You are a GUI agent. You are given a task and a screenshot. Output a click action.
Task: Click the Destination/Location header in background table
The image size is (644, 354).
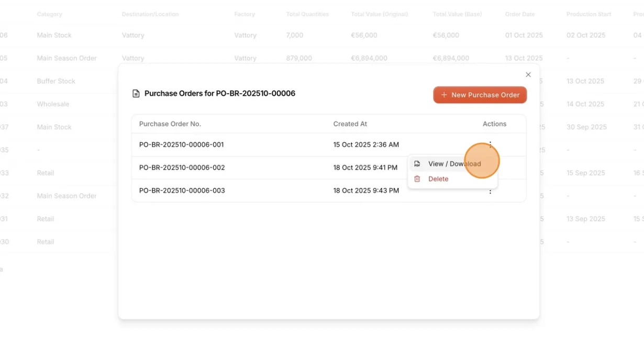click(150, 14)
